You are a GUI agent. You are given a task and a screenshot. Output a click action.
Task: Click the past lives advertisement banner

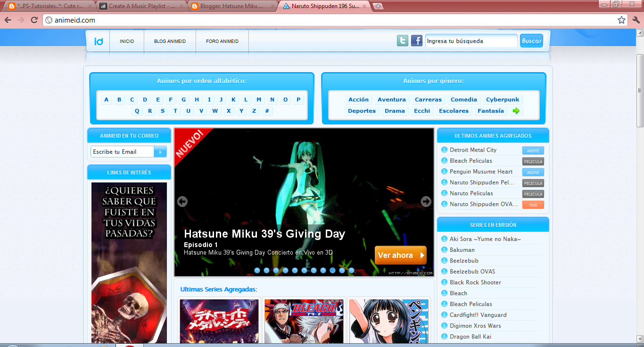(x=129, y=263)
